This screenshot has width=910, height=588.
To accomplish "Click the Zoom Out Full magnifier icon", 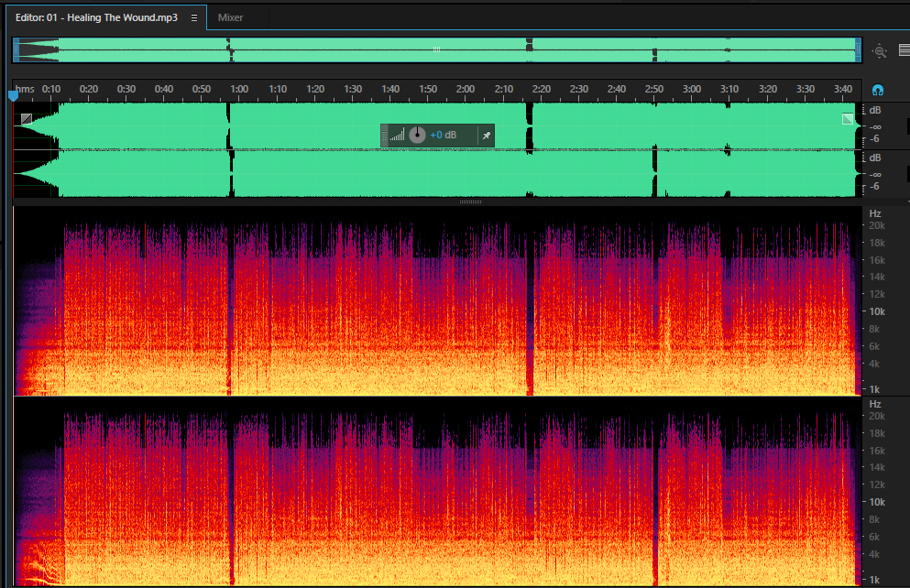I will pyautogui.click(x=879, y=51).
